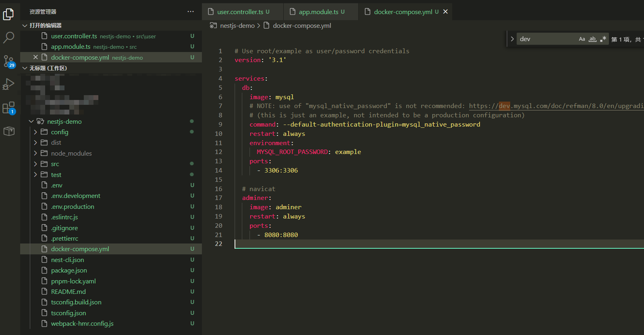Expand the test folder
Viewport: 644px width, 335px height.
click(35, 175)
